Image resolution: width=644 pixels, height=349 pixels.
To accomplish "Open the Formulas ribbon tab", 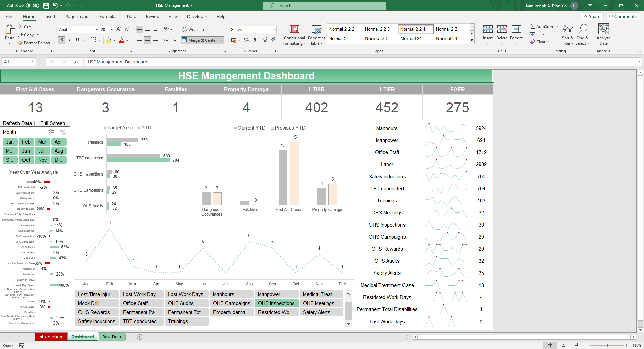I will pos(108,17).
